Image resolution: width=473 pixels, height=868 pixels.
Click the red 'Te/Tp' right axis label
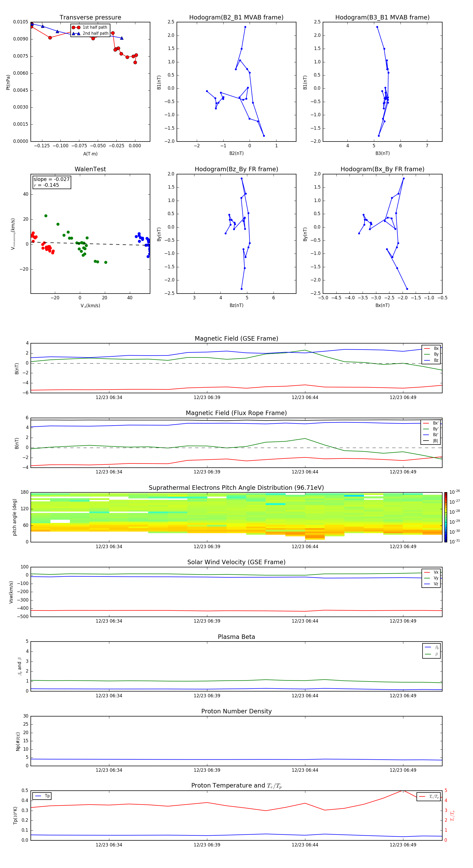453,815
